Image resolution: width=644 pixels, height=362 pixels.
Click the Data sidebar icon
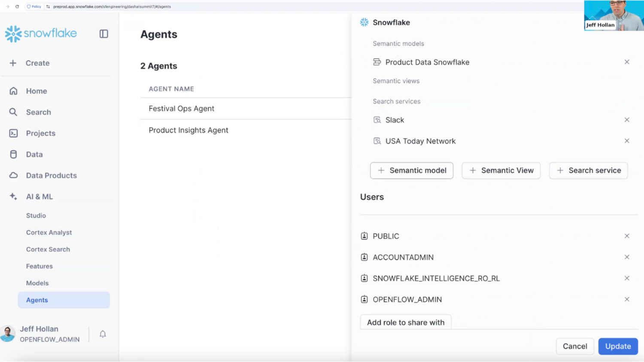click(13, 154)
